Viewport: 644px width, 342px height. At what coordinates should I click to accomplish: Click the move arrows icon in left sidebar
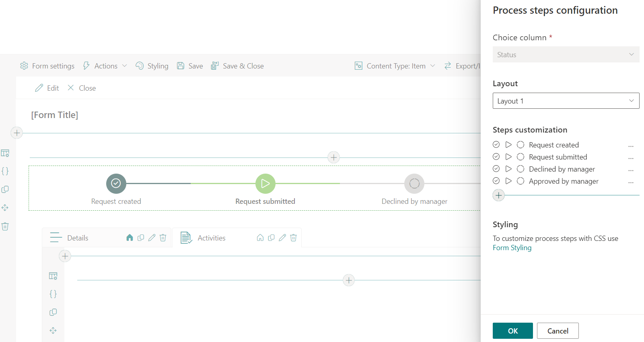click(x=5, y=208)
